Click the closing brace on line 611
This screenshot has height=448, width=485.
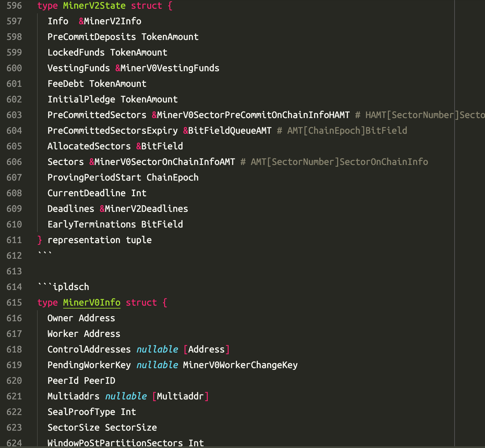coord(40,240)
